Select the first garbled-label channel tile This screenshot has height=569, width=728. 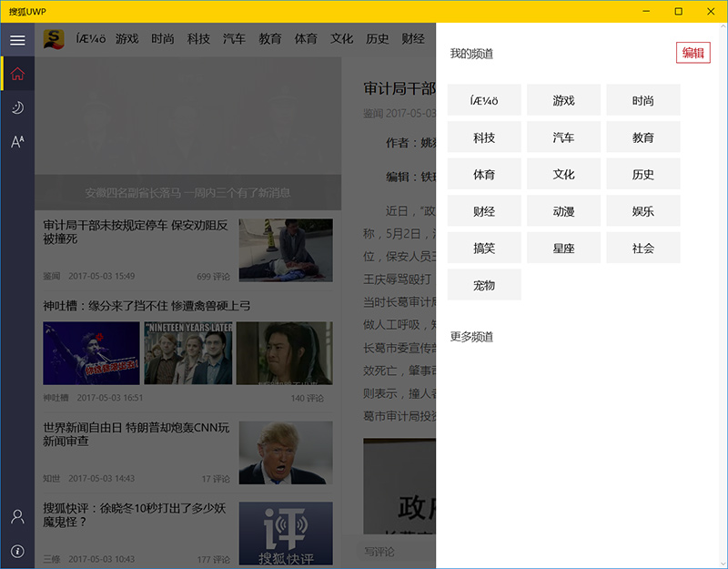[x=484, y=100]
